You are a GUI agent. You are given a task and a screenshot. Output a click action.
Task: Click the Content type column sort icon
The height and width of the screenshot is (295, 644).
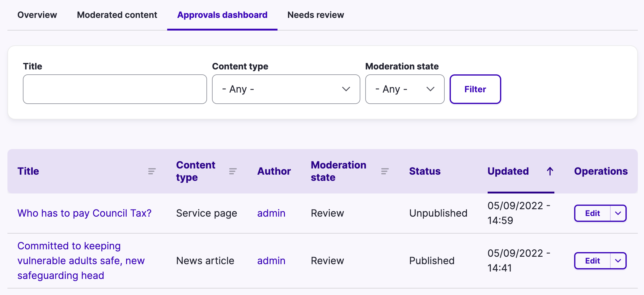tap(233, 171)
